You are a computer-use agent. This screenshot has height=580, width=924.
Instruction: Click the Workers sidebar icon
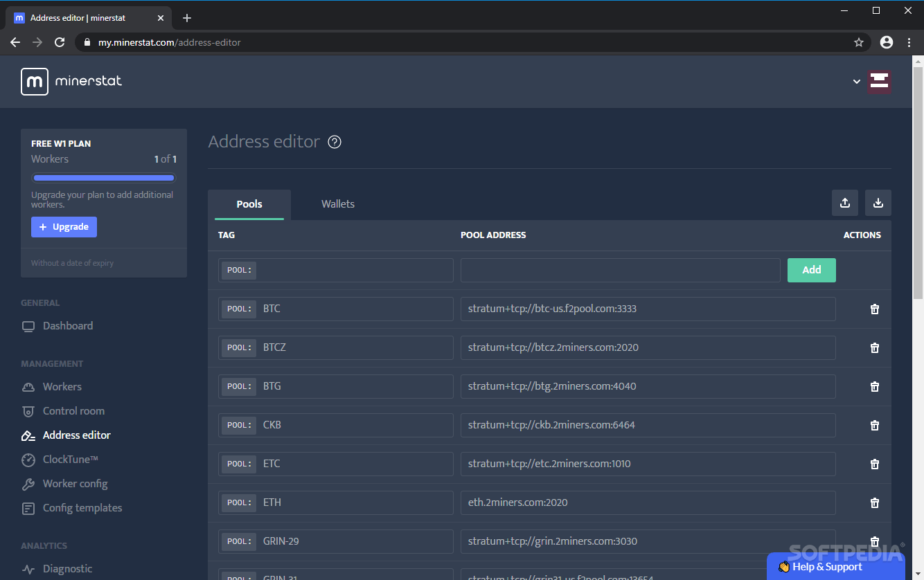click(28, 387)
